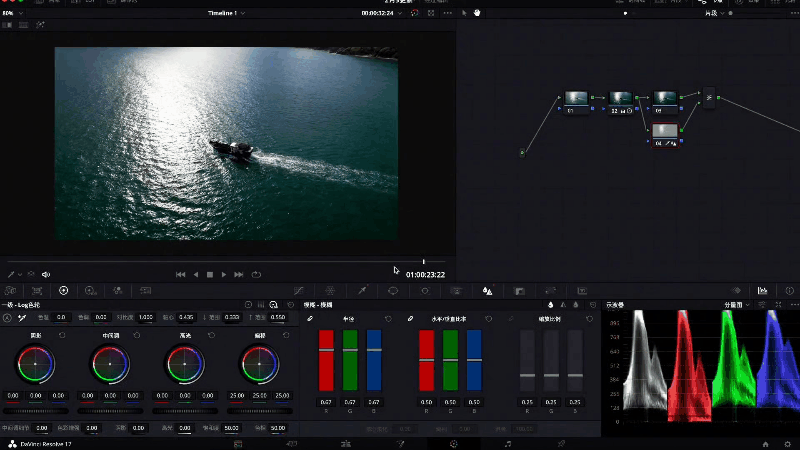Switch to Fairlight page
The height and width of the screenshot is (450, 800).
tap(508, 444)
